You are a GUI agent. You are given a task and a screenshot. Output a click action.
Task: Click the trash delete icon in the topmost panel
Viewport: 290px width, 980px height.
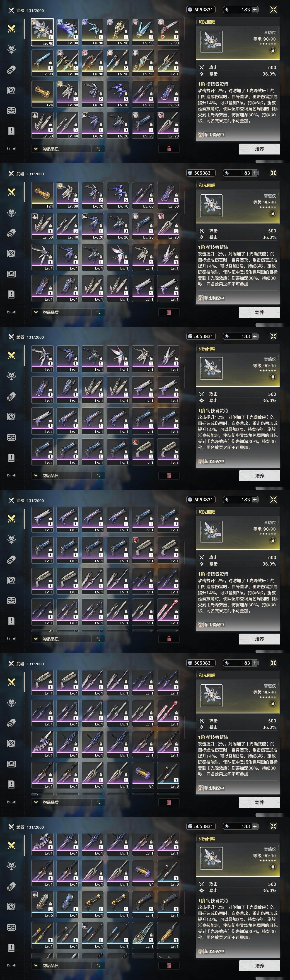pyautogui.click(x=169, y=149)
